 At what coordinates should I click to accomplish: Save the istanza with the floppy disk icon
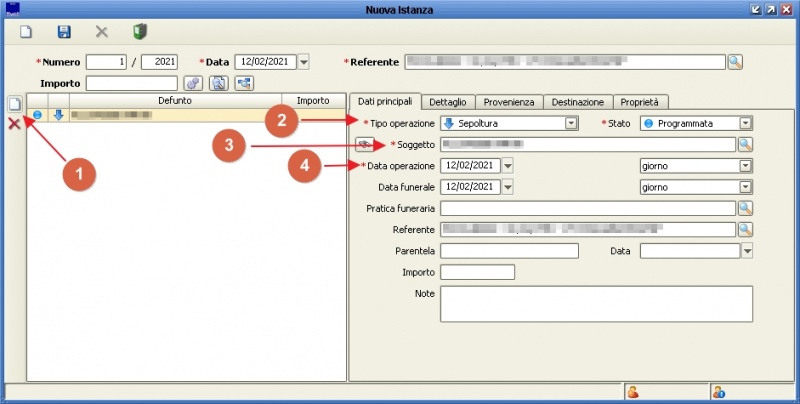(x=64, y=32)
